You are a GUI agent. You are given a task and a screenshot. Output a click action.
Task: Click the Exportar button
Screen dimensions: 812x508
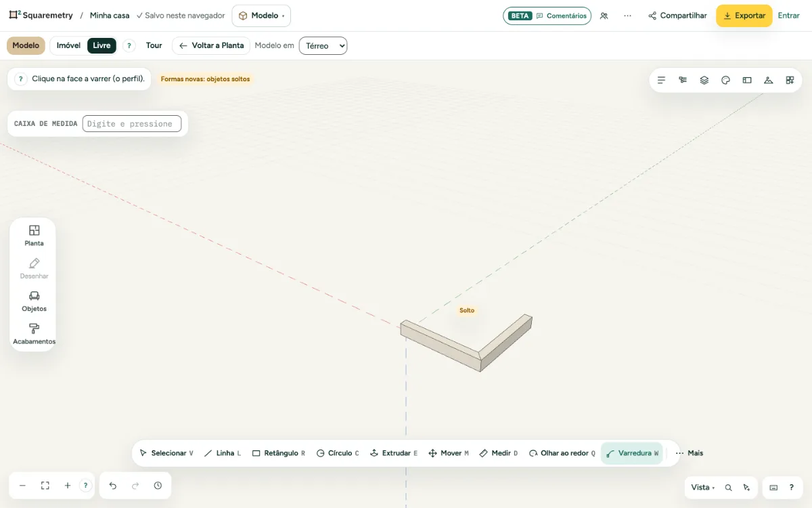click(x=744, y=16)
